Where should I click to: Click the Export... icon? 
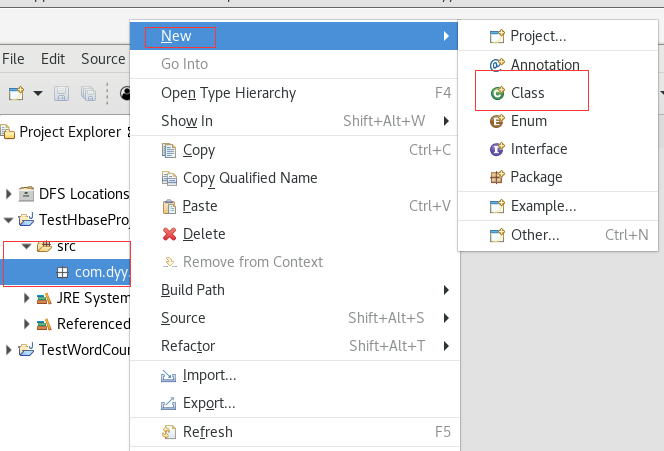coord(169,404)
